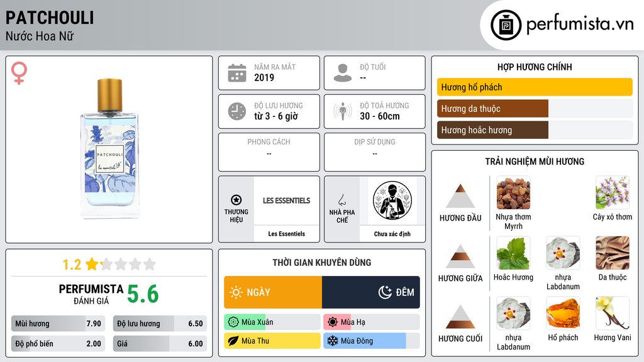Viewport: 644px width, 362px height.
Task: Click the summer sun icon for Mùa Hạ
Action: pyautogui.click(x=333, y=322)
